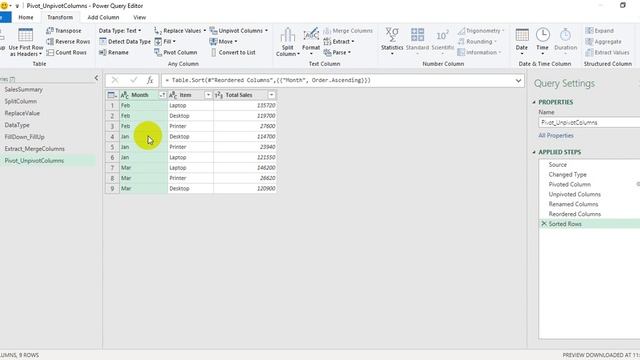Select the SplitColumn query
The image size is (640, 360).
coord(20,101)
